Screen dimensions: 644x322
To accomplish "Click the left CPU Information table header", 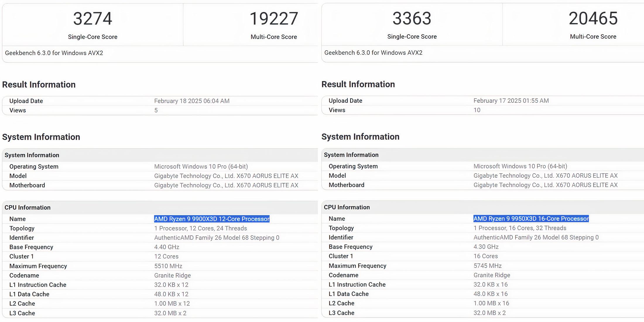I will 28,208.
